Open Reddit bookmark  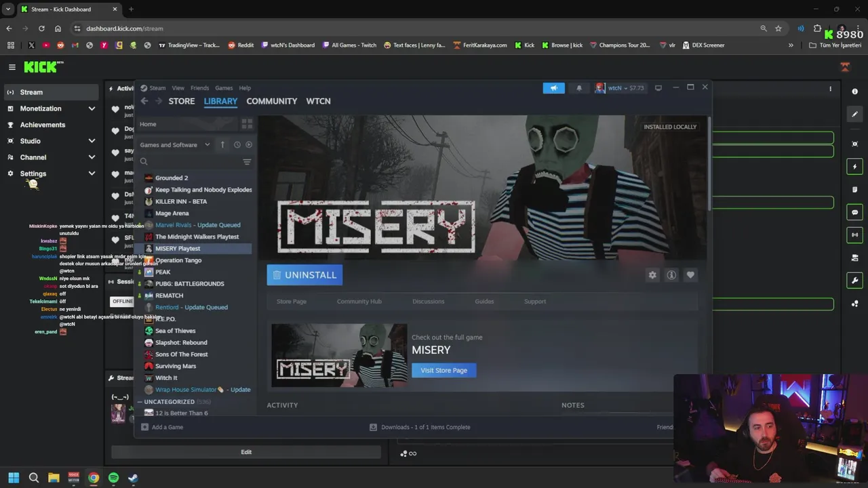tap(241, 45)
